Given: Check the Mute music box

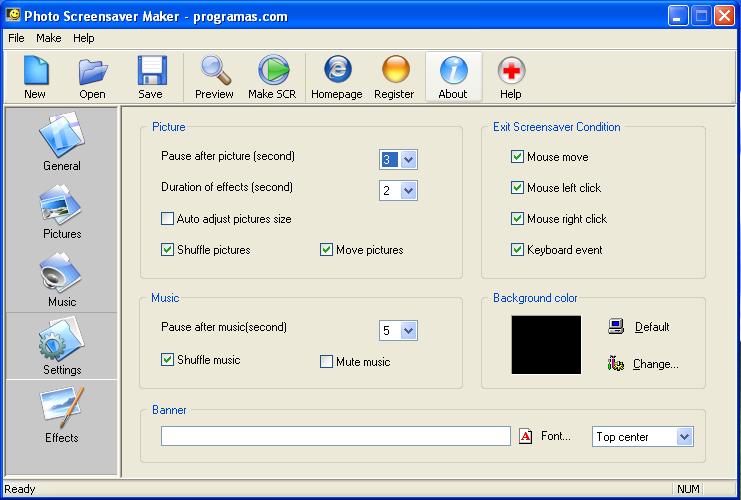Looking at the screenshot, I should tap(326, 362).
